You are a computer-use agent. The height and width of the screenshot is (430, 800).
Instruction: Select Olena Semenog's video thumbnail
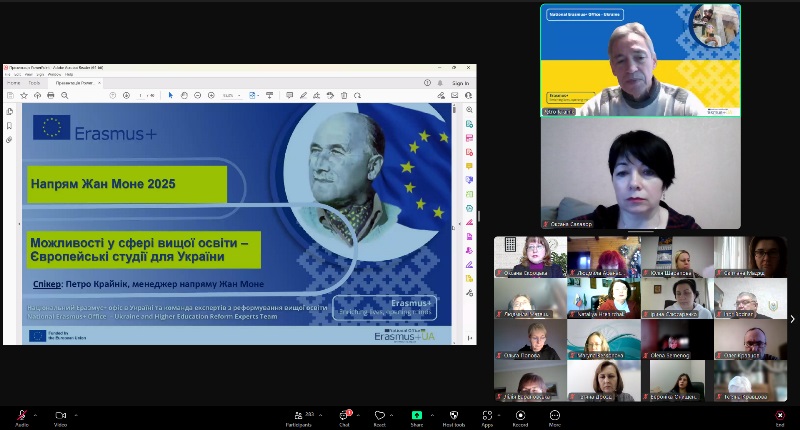(x=677, y=340)
